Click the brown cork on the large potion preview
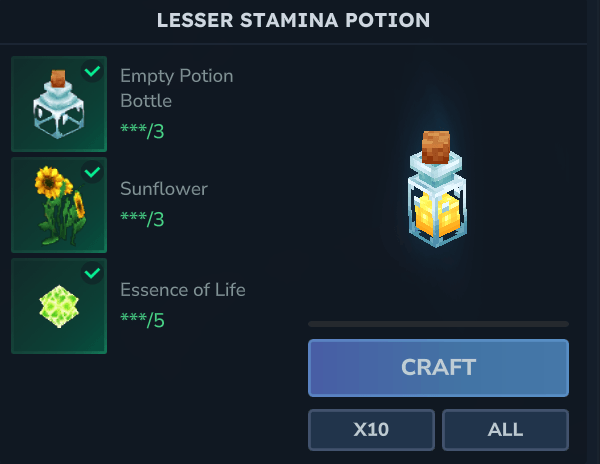The image size is (600, 464). (x=436, y=147)
